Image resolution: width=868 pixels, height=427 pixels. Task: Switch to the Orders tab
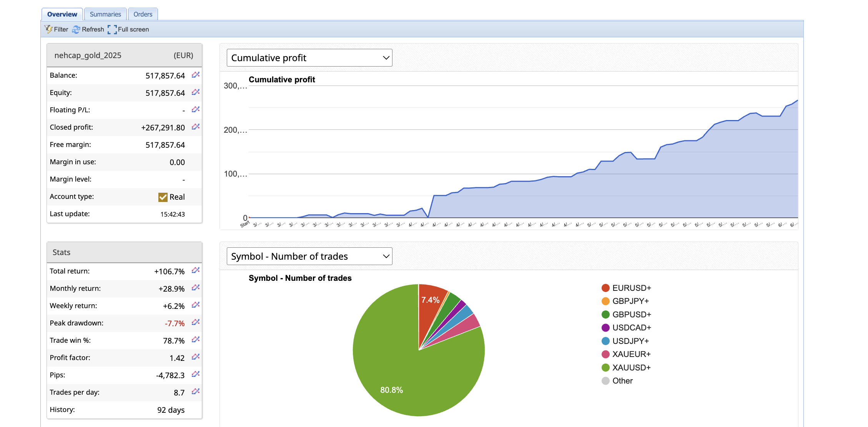pyautogui.click(x=143, y=14)
